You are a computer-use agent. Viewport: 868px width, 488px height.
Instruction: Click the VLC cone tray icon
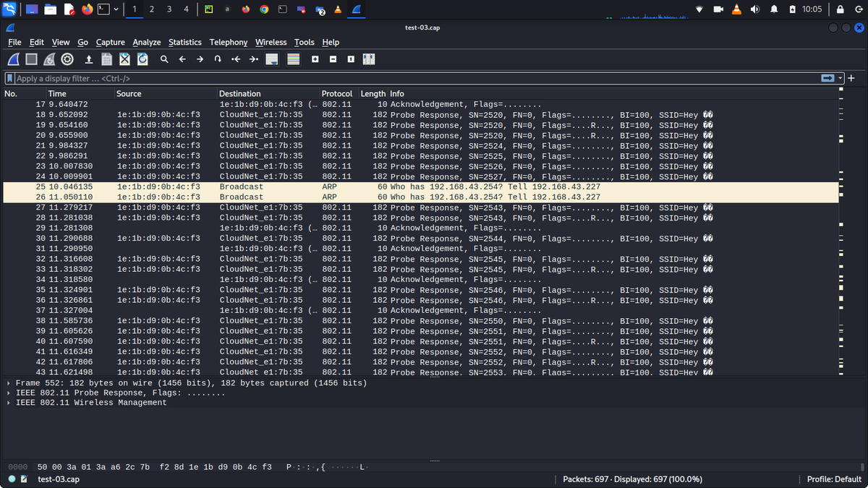click(737, 9)
